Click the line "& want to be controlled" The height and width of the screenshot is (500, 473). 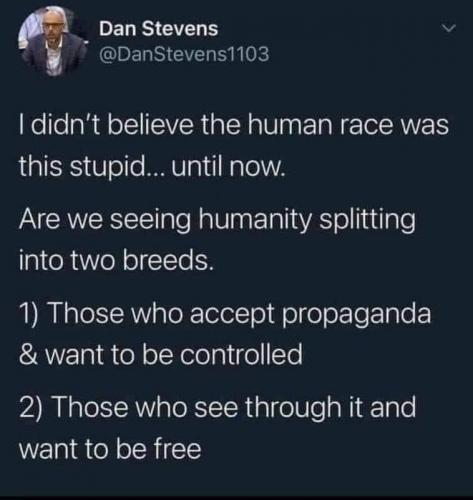click(x=161, y=354)
